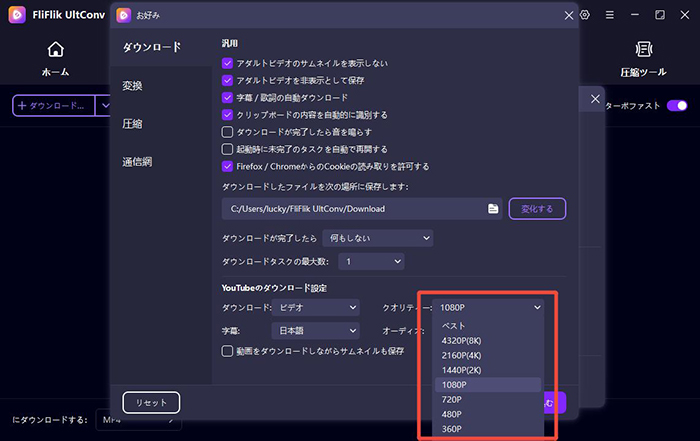
Task: Toggle hide adult video thumbnails checkbox
Action: pos(227,63)
